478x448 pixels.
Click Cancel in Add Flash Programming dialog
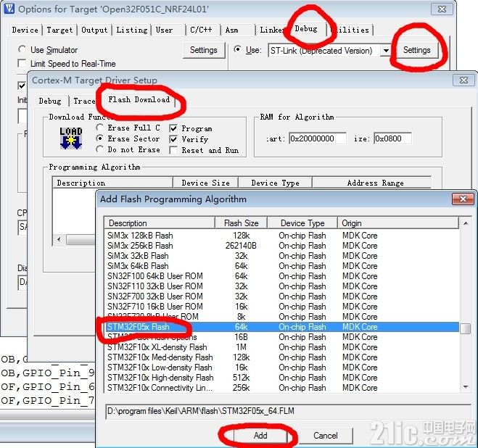point(325,435)
